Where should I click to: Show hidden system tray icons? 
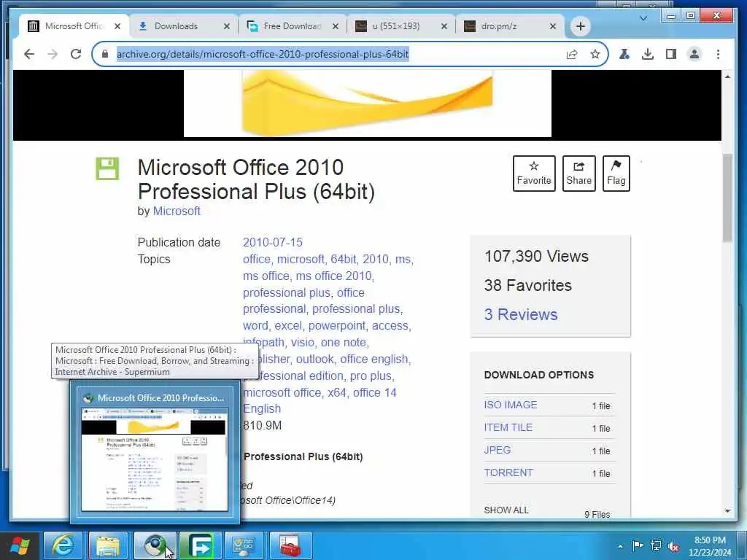click(620, 546)
